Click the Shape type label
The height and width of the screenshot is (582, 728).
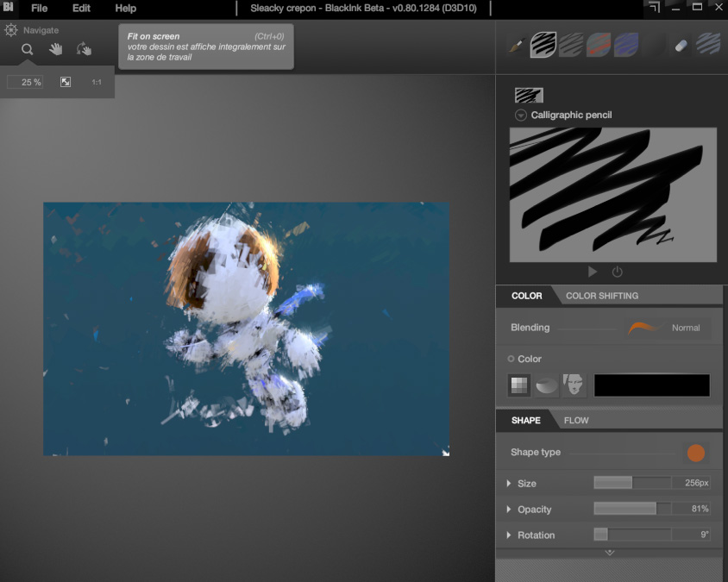(536, 452)
